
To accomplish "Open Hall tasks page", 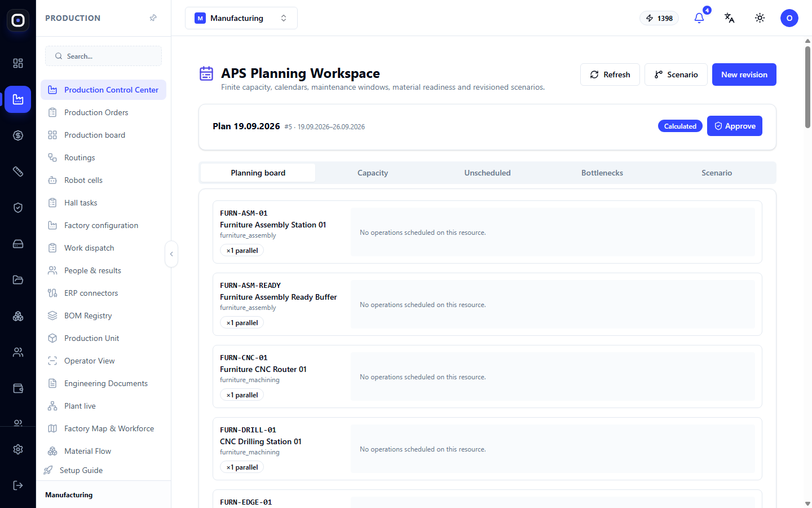I will point(103,203).
